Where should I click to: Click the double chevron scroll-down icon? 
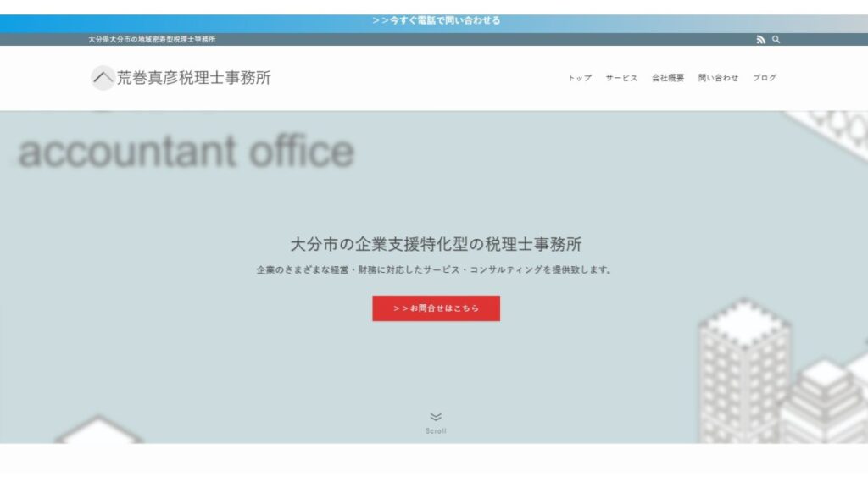[x=436, y=416]
